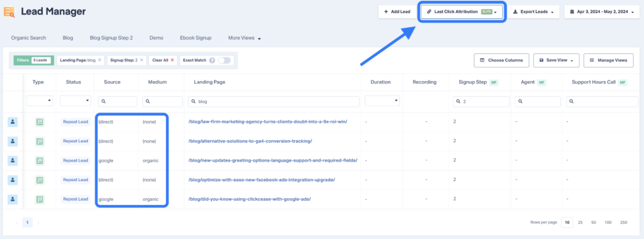Open the ga4-conversion-tracking blog landing page link
The height and width of the screenshot is (239, 644).
250,141
